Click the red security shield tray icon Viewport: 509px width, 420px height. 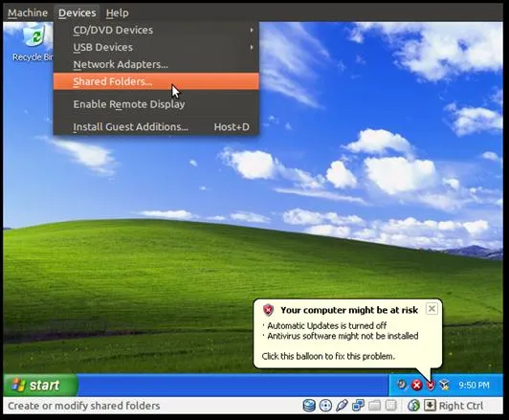click(431, 385)
